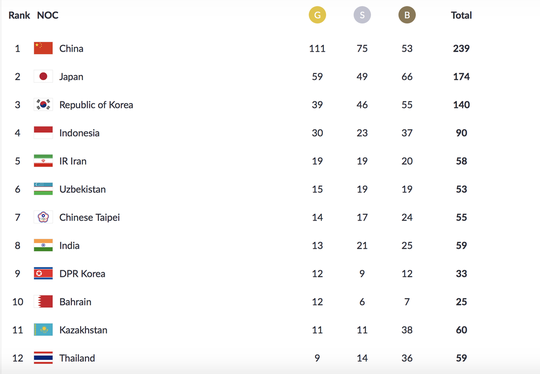Viewport: 540px width, 374px height.
Task: Click the Chinese Taipei emblem icon
Action: [43, 217]
